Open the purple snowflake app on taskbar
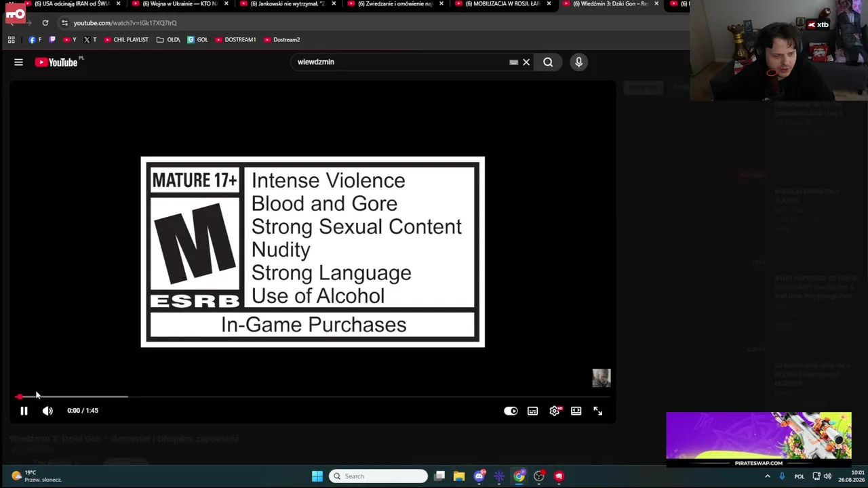 pyautogui.click(x=499, y=476)
